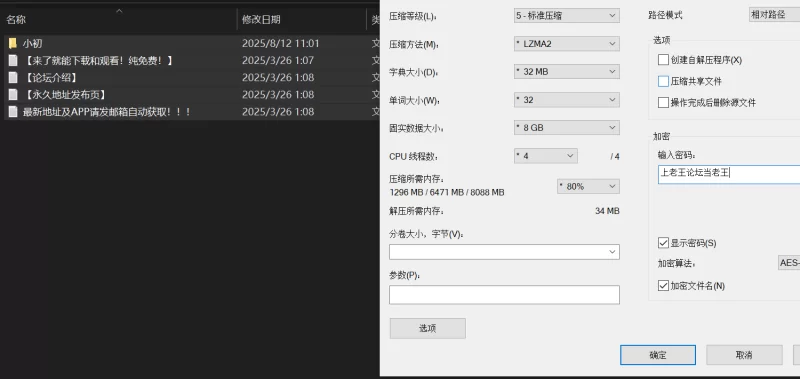
Task: Click the file icon beside 【论坛介绍】
Action: coord(13,78)
